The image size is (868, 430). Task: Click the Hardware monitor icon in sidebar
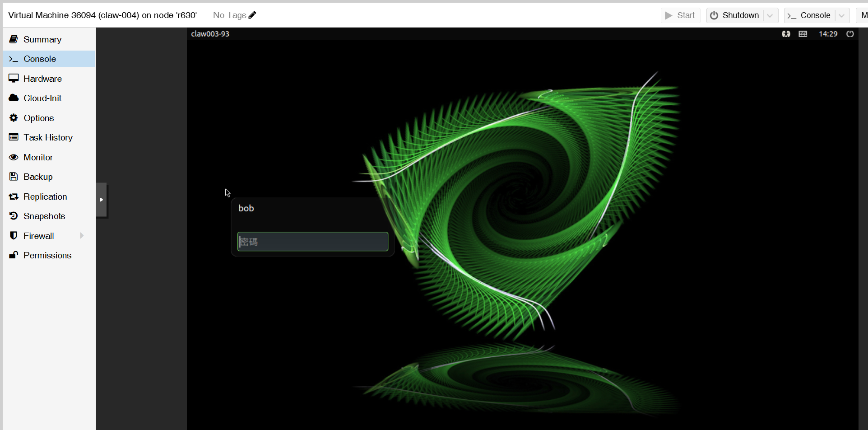14,79
